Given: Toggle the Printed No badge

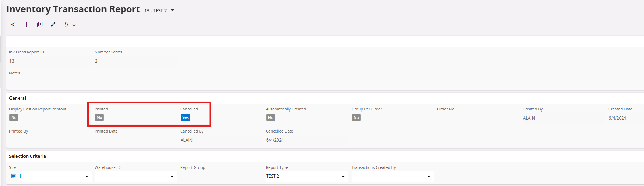Looking at the screenshot, I should click(x=100, y=117).
